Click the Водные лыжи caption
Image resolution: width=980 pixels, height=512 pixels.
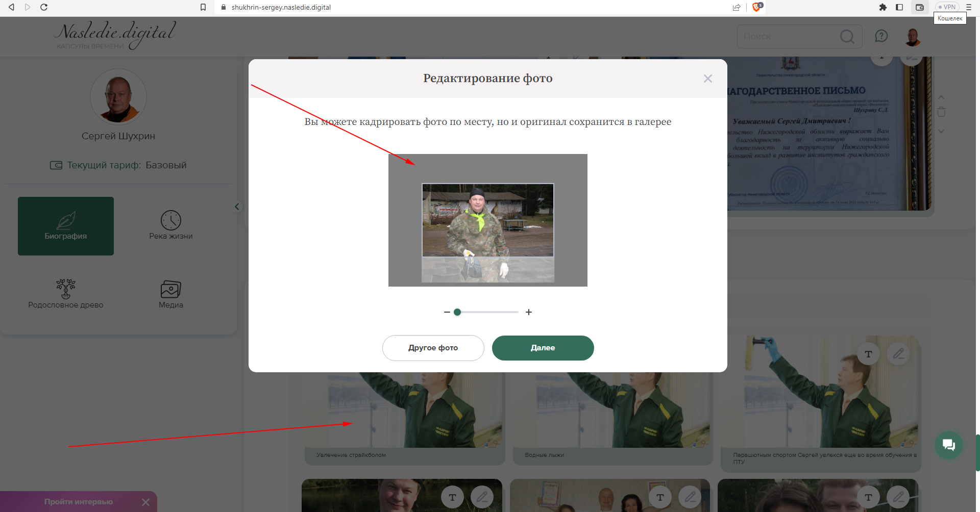click(544, 455)
